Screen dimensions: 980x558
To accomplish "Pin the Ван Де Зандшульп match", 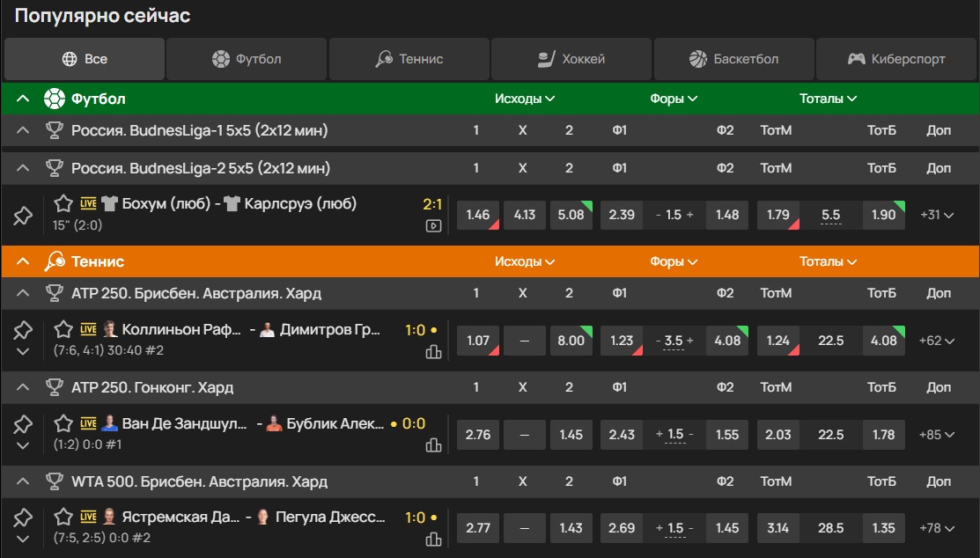I will 22,425.
